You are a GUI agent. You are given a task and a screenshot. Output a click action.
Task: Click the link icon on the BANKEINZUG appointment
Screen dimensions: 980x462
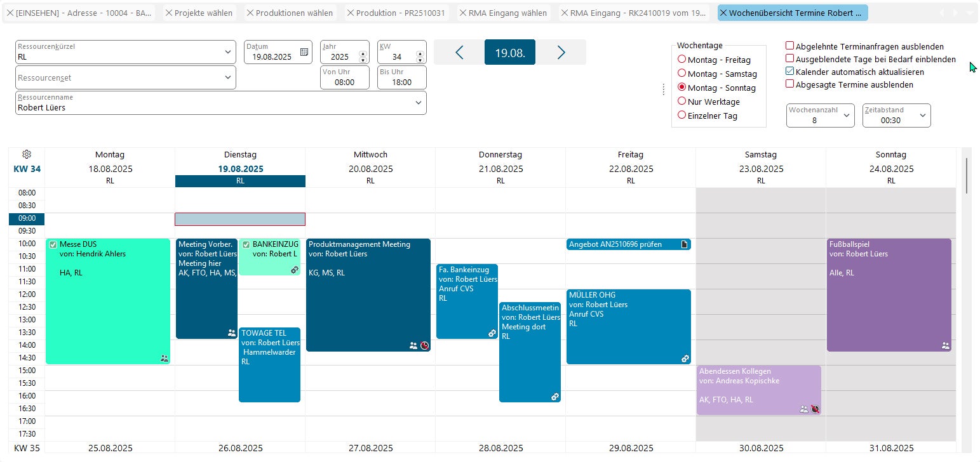[295, 270]
